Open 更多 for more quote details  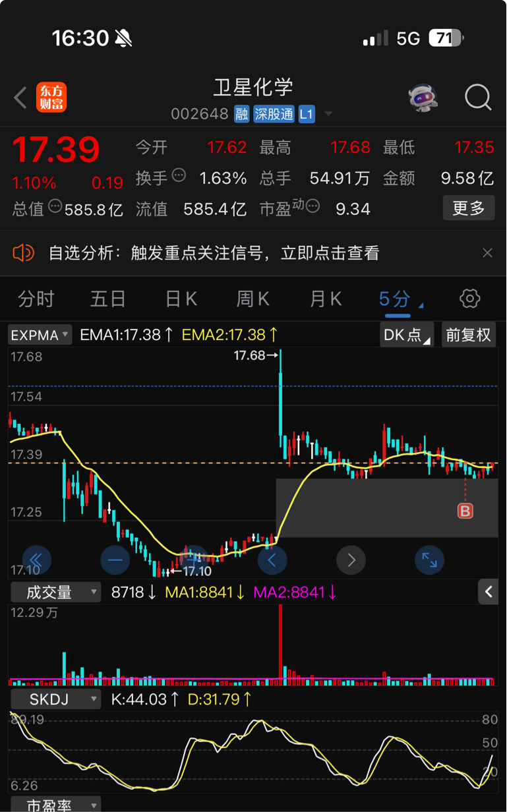tap(469, 209)
